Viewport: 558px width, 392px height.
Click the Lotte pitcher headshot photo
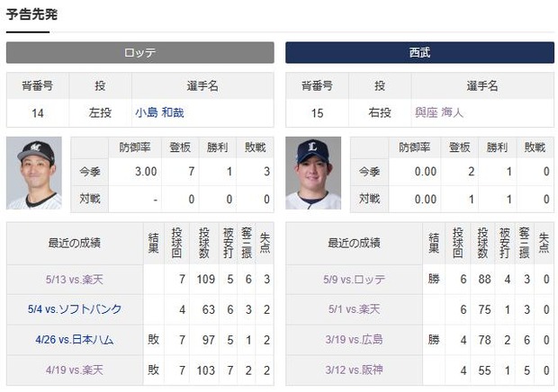pos(33,174)
